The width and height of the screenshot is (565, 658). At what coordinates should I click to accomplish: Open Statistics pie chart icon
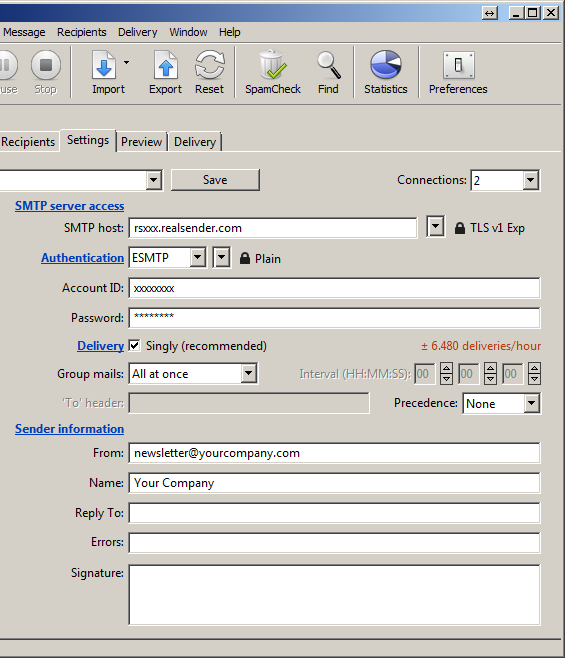pyautogui.click(x=385, y=65)
